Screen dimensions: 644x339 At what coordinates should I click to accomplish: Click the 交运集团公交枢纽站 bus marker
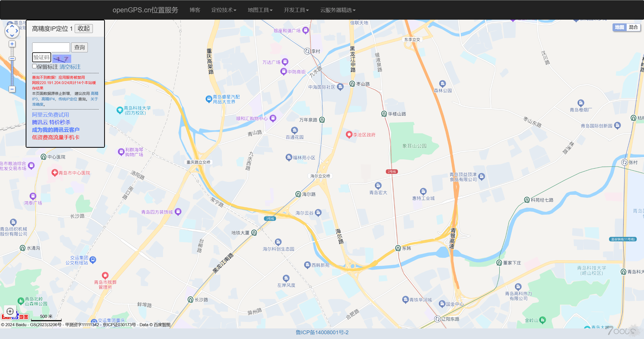click(93, 260)
